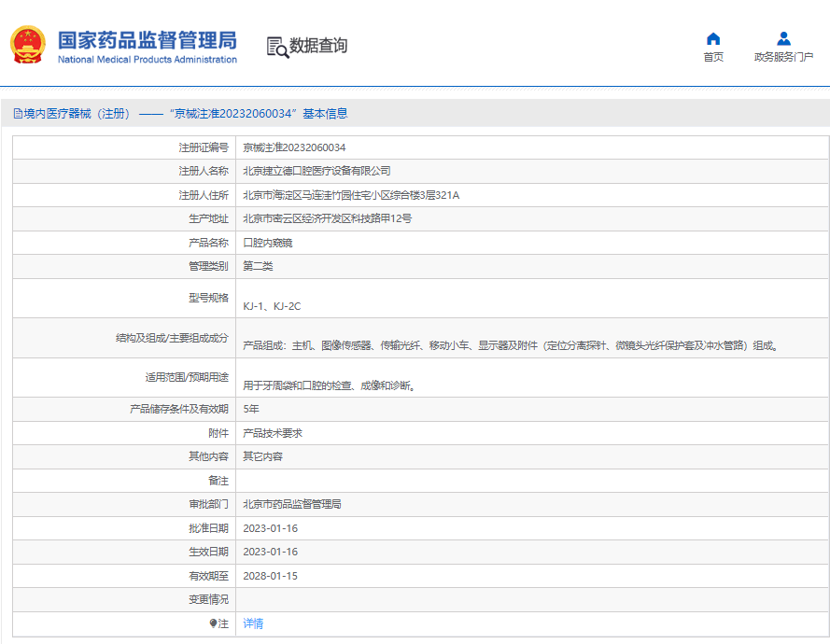830x644 pixels.
Task: Select 北京捷立德口腔医疗设备有限公司 text
Action: [317, 171]
